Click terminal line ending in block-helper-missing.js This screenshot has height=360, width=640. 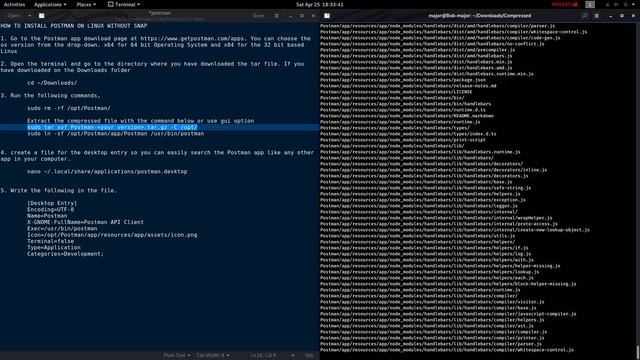(448, 284)
